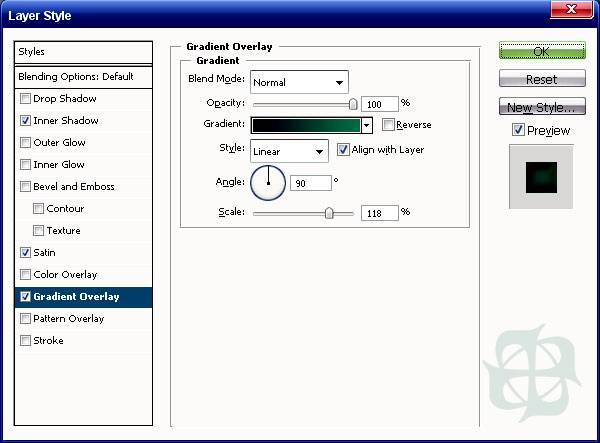Close the Layer Style dialog
This screenshot has height=443, width=600.
(571, 8)
